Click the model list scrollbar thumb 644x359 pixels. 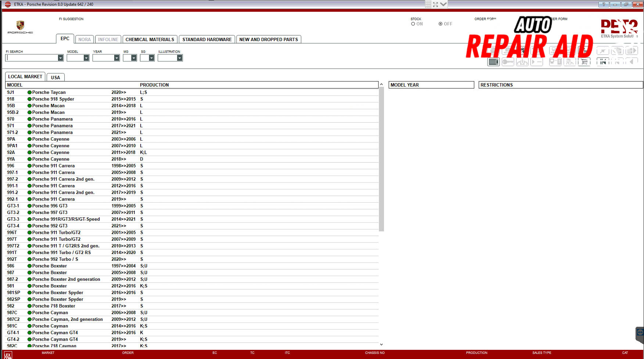coord(381,159)
